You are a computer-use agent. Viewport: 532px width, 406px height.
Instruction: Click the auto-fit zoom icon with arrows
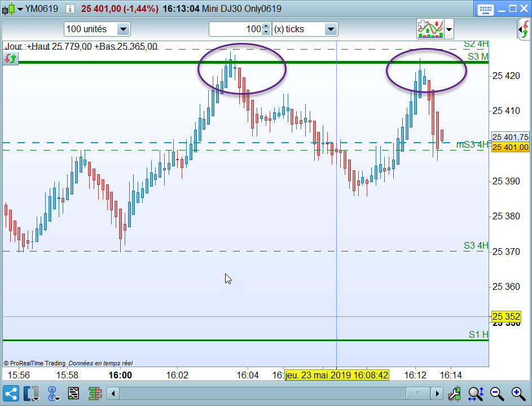[476, 394]
